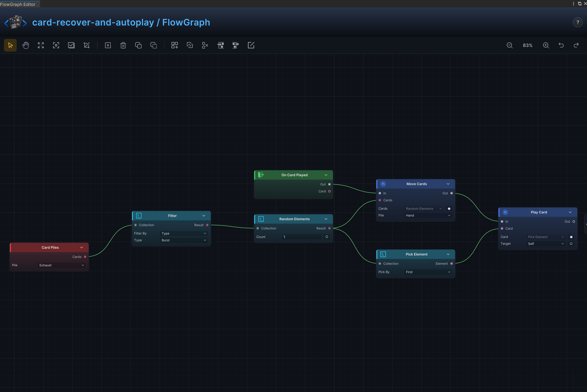
Task: Collapse the Pick Element node
Action: 448,254
